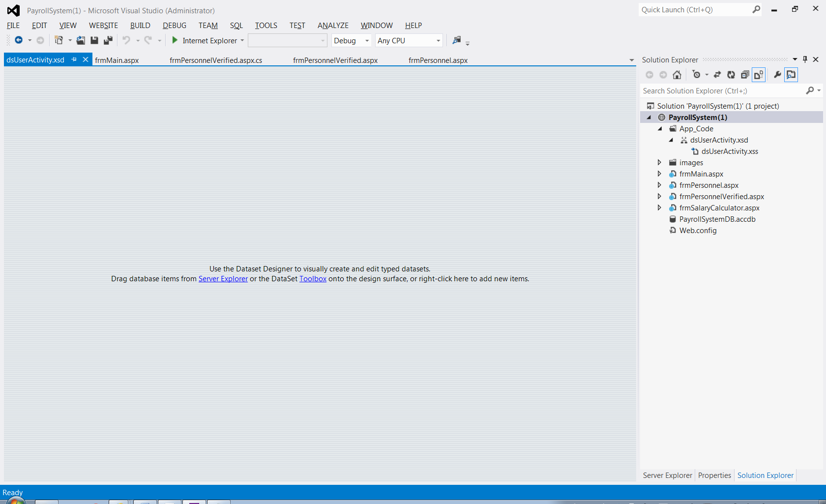Click the Solution Explorer forward arrow
This screenshot has width=826, height=504.
pos(663,75)
